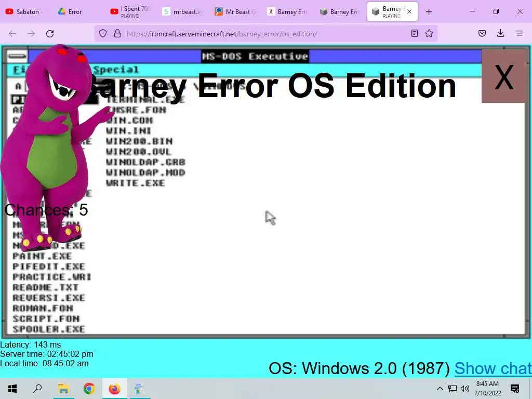Save page to Pocket icon
532x399 pixels.
point(482,33)
